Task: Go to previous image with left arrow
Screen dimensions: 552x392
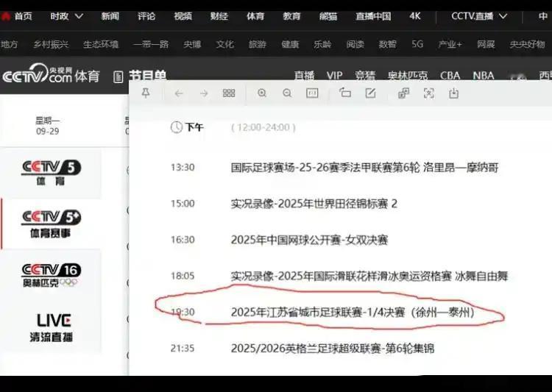Action: click(179, 93)
